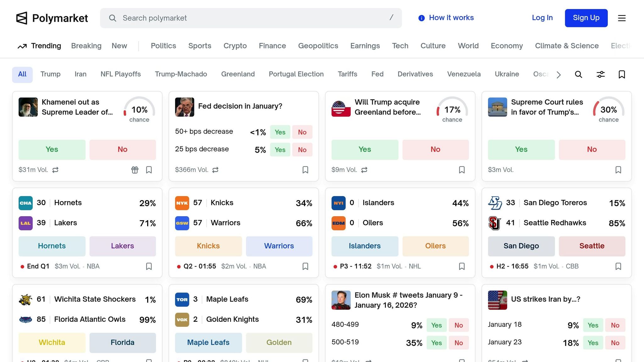Screen dimensions: 644x362
Task: Click Yes on Greenland acquisition market
Action: pos(364,150)
